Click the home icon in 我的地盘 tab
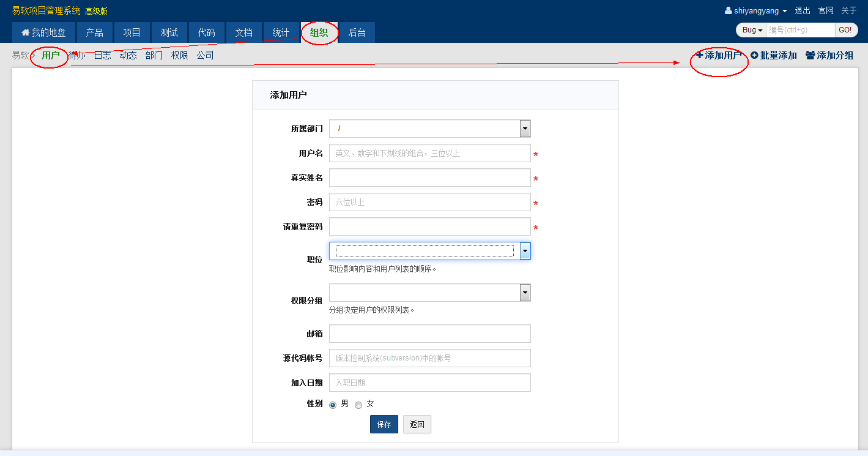 coord(25,32)
